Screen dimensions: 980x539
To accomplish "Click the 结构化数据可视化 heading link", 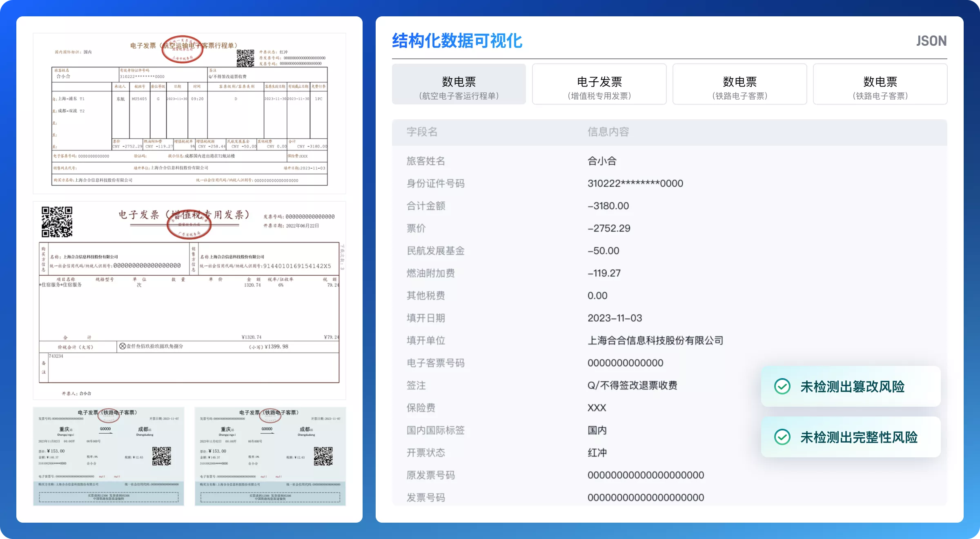I will [457, 41].
